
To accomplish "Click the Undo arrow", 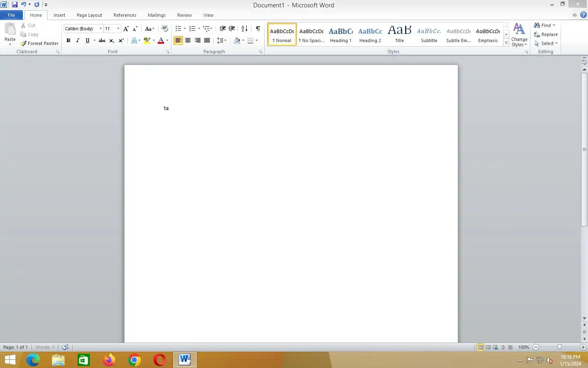I will (24, 4).
